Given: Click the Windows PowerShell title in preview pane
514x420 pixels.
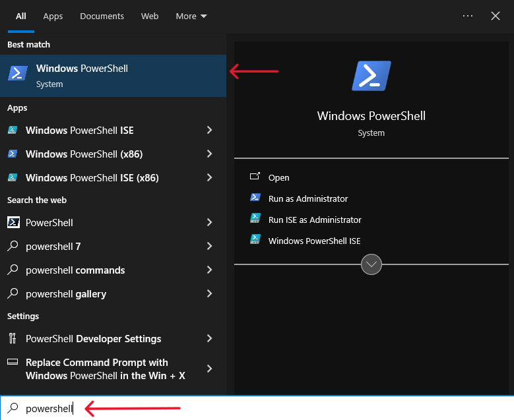Looking at the screenshot, I should point(371,116).
